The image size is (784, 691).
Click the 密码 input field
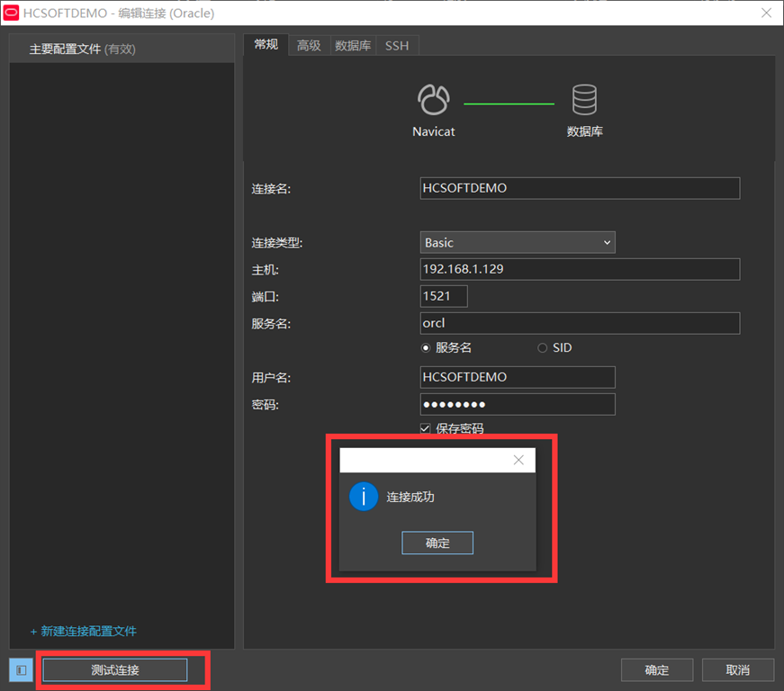point(518,404)
